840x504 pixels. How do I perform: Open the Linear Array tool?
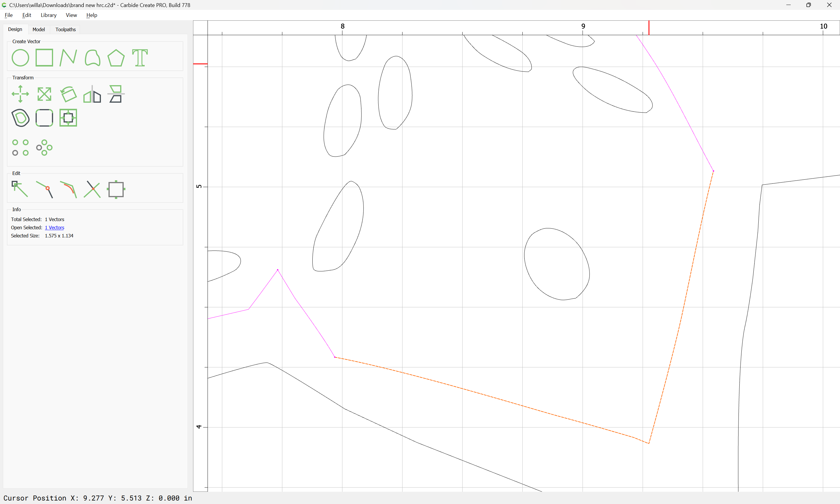(20, 148)
